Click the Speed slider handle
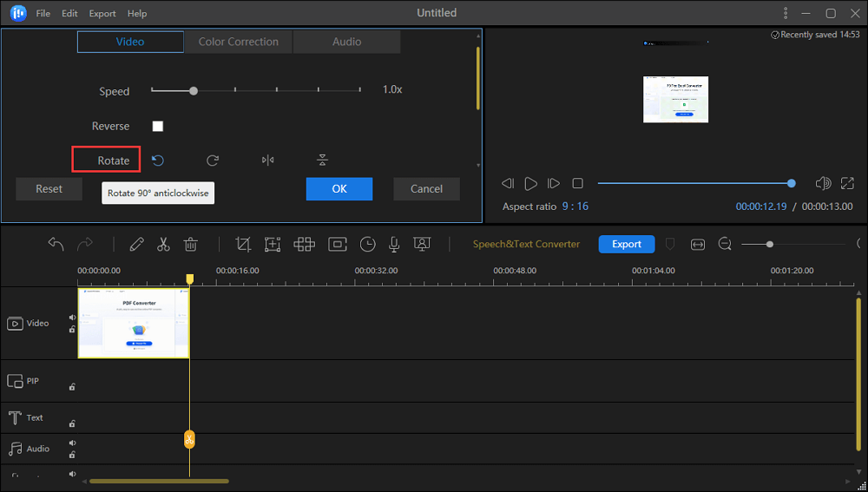 click(x=194, y=90)
